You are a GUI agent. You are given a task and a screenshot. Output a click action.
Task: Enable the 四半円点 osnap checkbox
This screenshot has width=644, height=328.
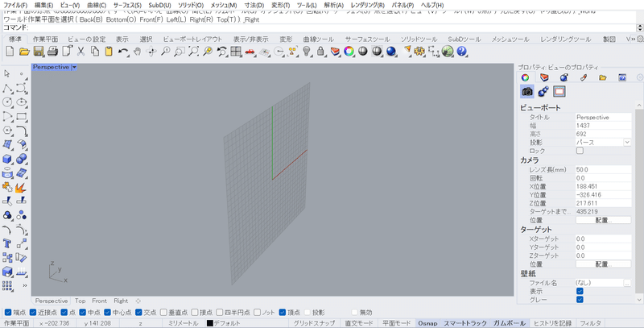coord(220,313)
